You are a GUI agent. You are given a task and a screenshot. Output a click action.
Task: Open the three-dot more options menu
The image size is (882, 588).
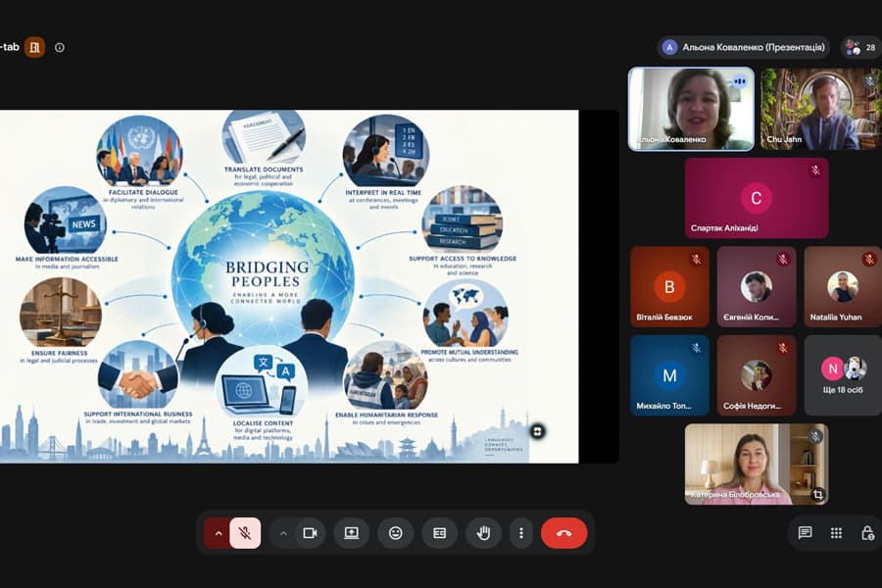point(521,533)
